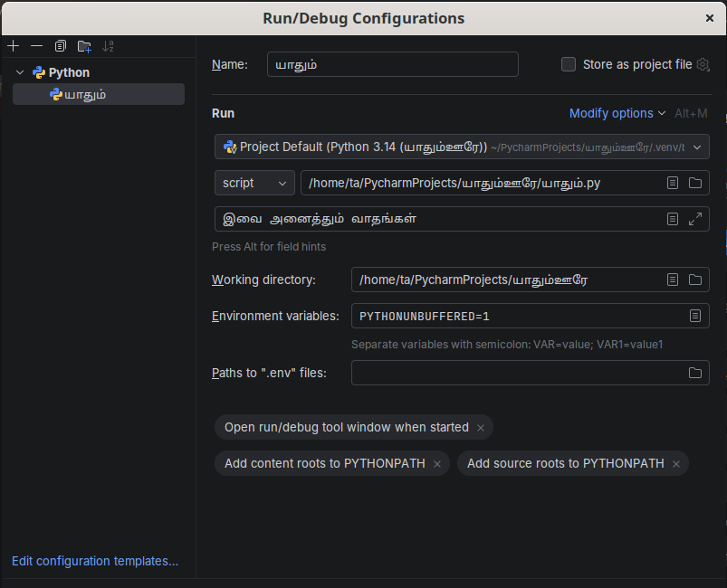The width and height of the screenshot is (727, 588).
Task: Remove the selected configuration with the minus icon
Action: click(36, 46)
